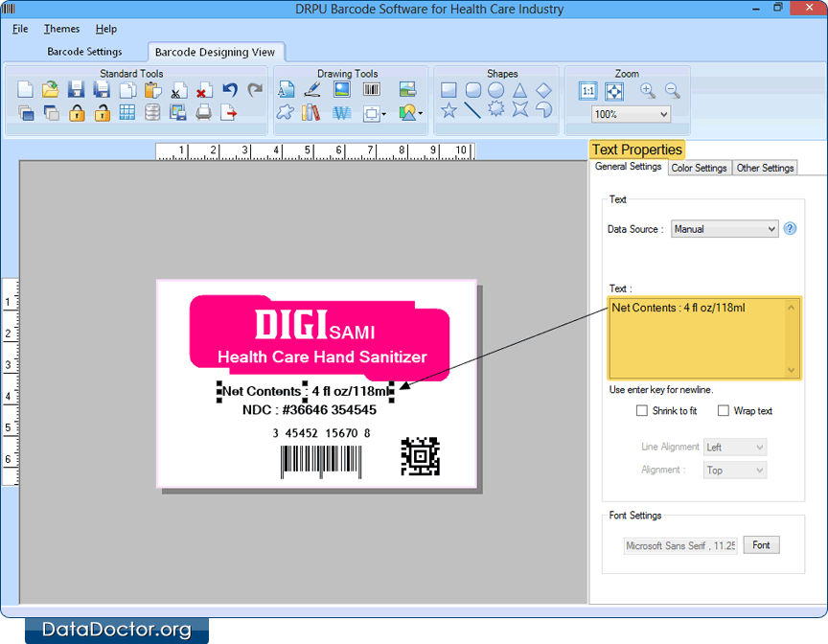The image size is (828, 644).
Task: Export label as image icon
Action: coord(178,112)
